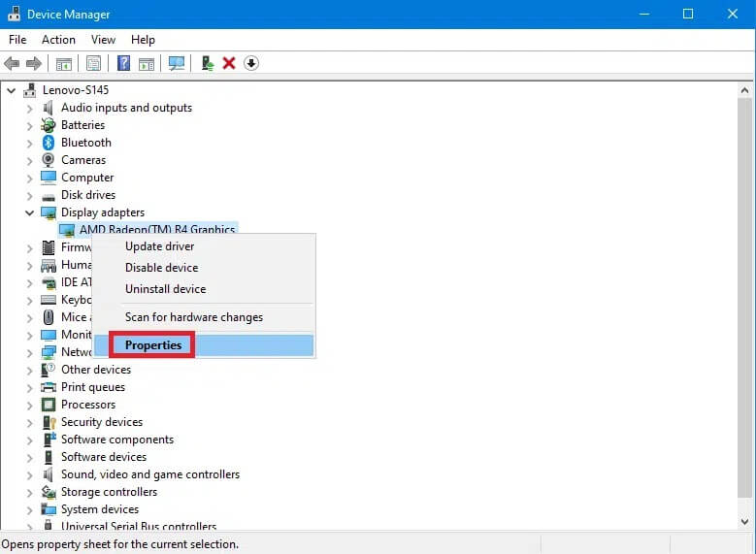Image resolution: width=756 pixels, height=554 pixels.
Task: Choose Properties in the context menu
Action: (x=153, y=345)
